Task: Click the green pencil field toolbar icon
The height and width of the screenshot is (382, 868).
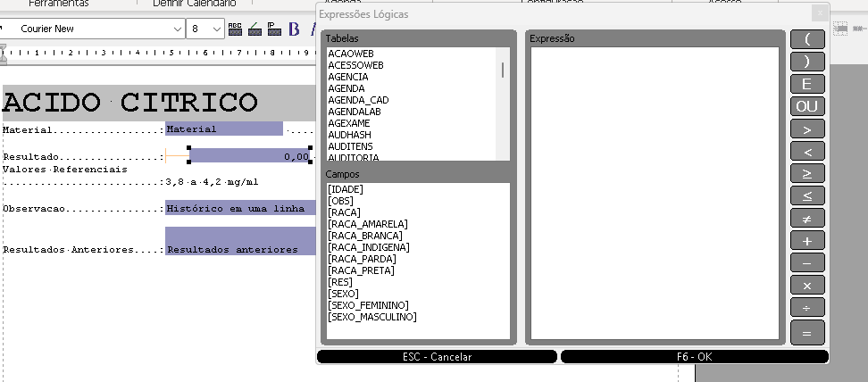Action: tap(255, 29)
